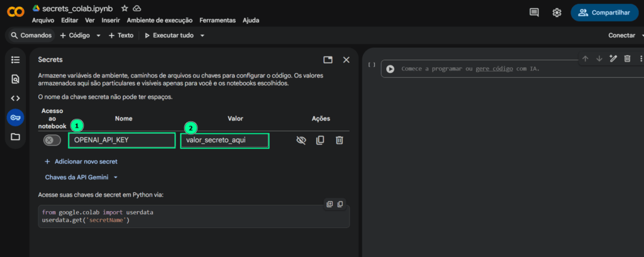The image size is (644, 257).
Task: Open the comments icon in header
Action: click(534, 13)
